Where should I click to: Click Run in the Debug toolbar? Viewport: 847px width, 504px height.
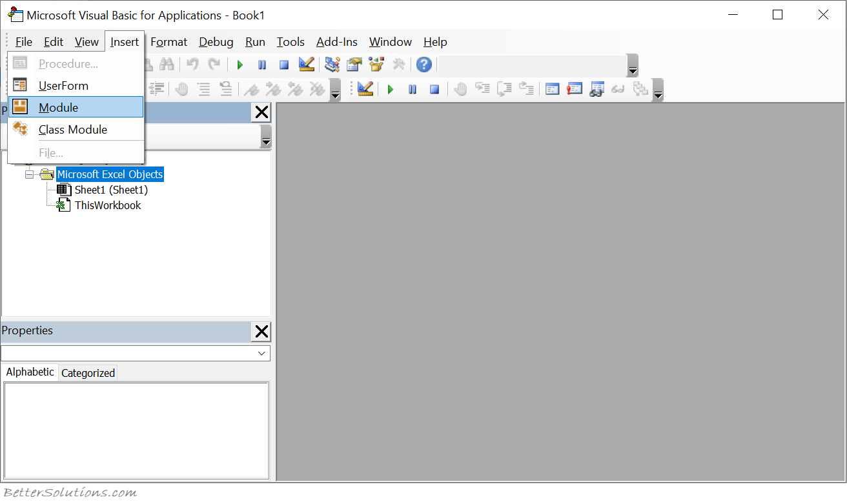coord(391,89)
